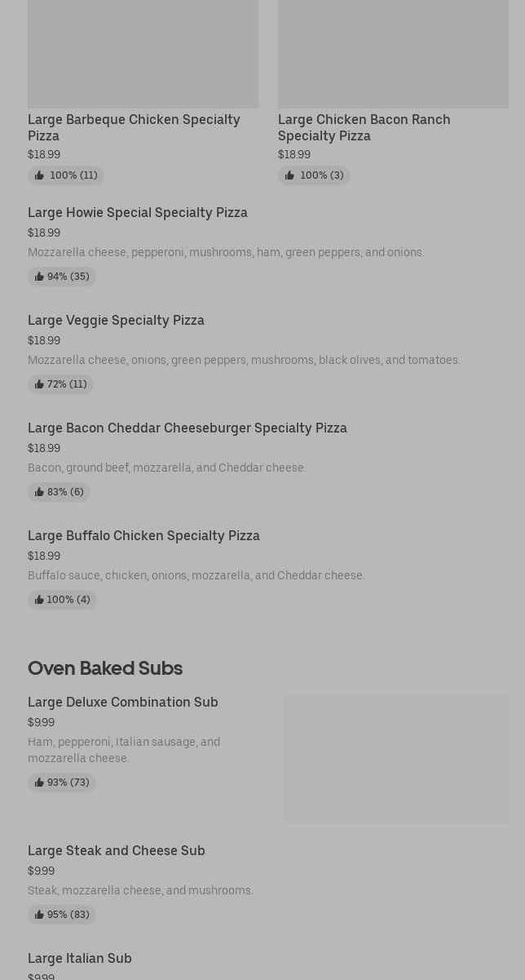Open Large Buffalo Chicken Specialty Pizza
The height and width of the screenshot is (980, 525).
[x=143, y=535]
